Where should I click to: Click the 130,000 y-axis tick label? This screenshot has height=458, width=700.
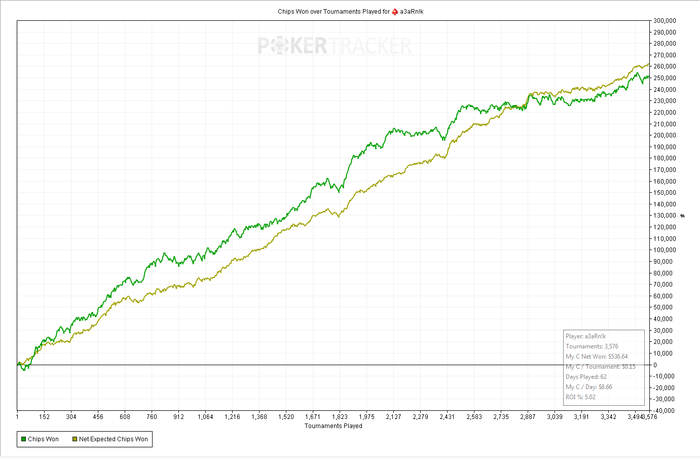665,216
